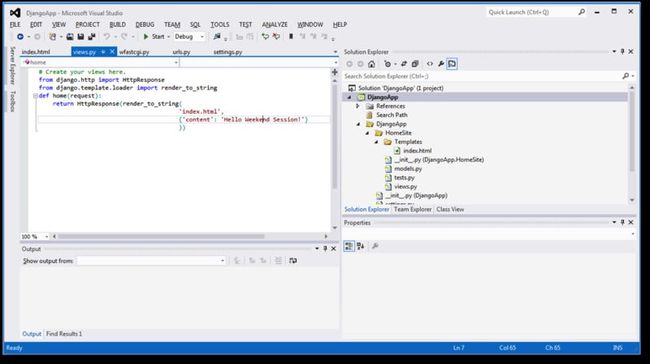Collapse the Templates folder
The image size is (650, 364).
pyautogui.click(x=376, y=142)
